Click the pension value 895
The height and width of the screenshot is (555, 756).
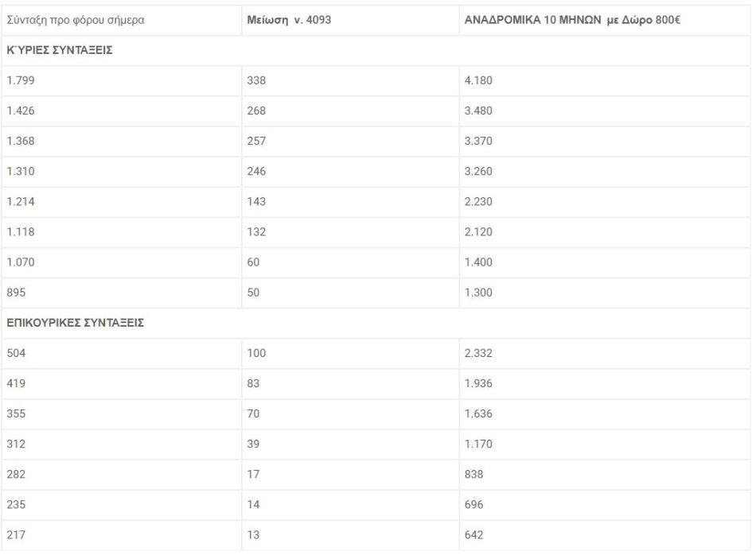(x=122, y=293)
